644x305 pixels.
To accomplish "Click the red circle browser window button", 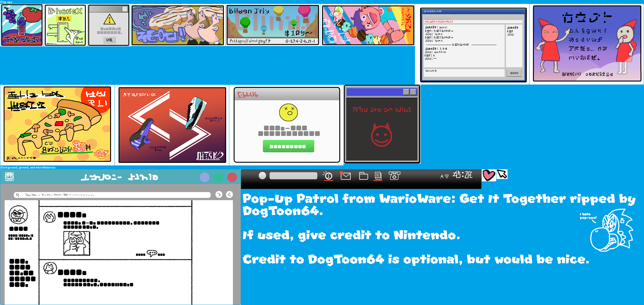I will [x=232, y=177].
